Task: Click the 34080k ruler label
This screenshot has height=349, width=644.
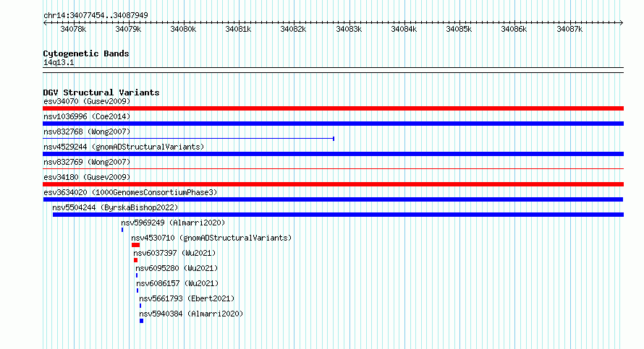Action: 183,29
